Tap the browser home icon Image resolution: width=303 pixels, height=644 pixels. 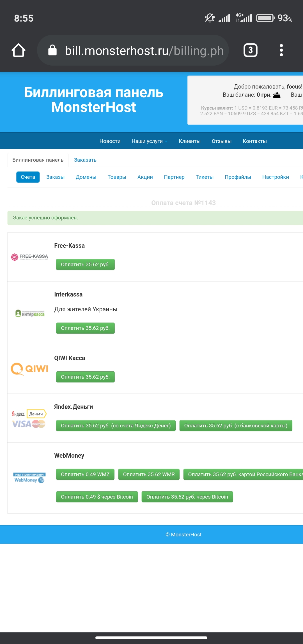coord(19,50)
